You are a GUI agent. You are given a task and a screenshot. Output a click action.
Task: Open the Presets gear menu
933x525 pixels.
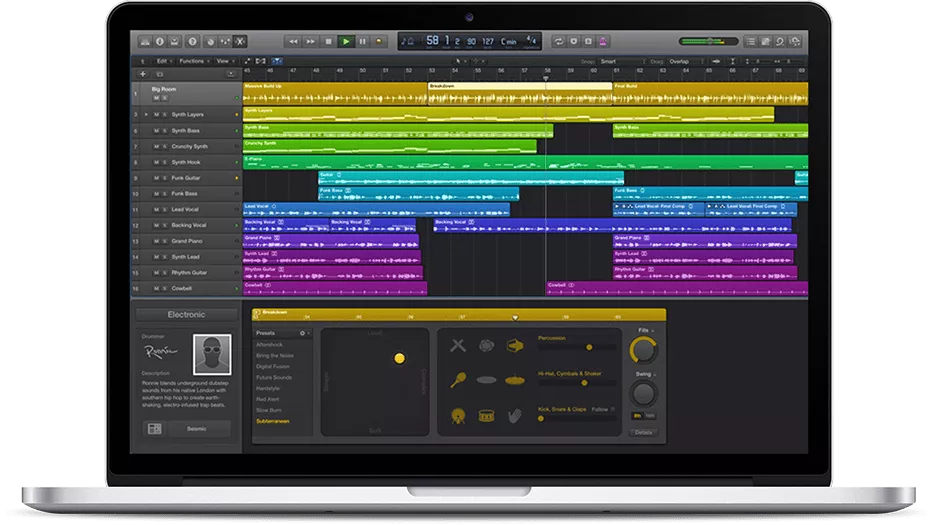tap(303, 333)
